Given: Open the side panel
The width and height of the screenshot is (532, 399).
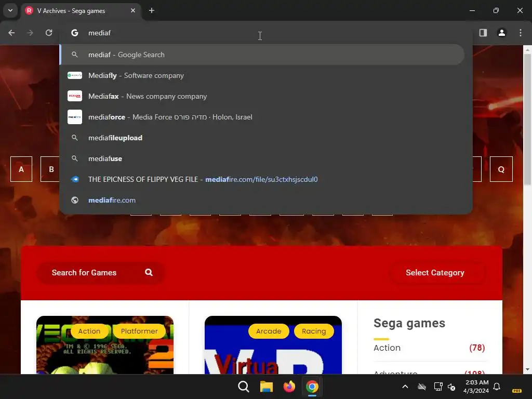Looking at the screenshot, I should pos(483,33).
